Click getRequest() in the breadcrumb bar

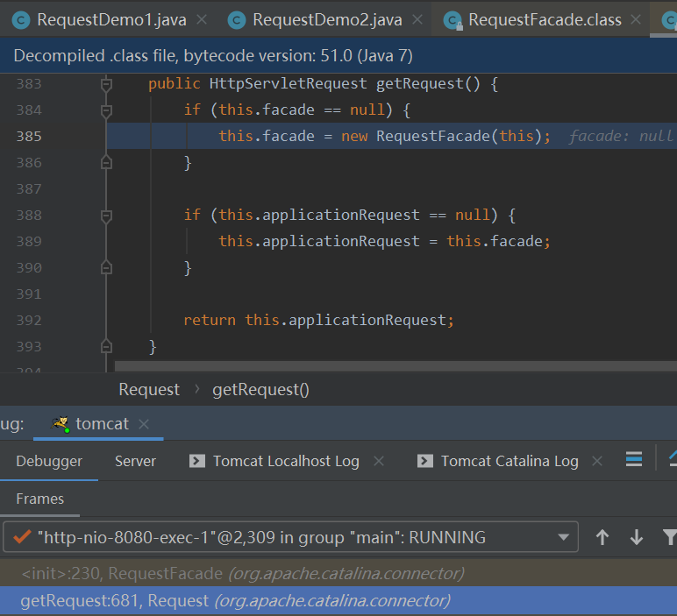(x=260, y=389)
